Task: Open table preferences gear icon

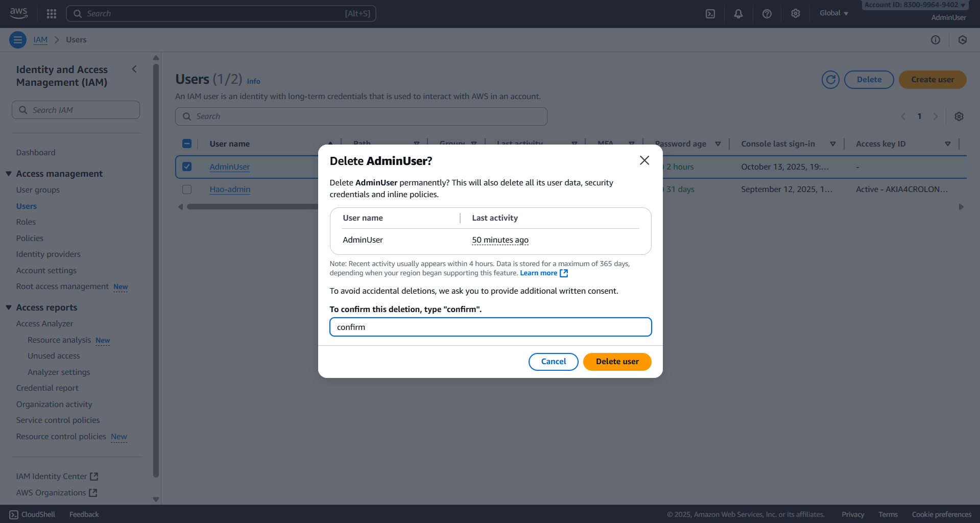Action: [959, 116]
